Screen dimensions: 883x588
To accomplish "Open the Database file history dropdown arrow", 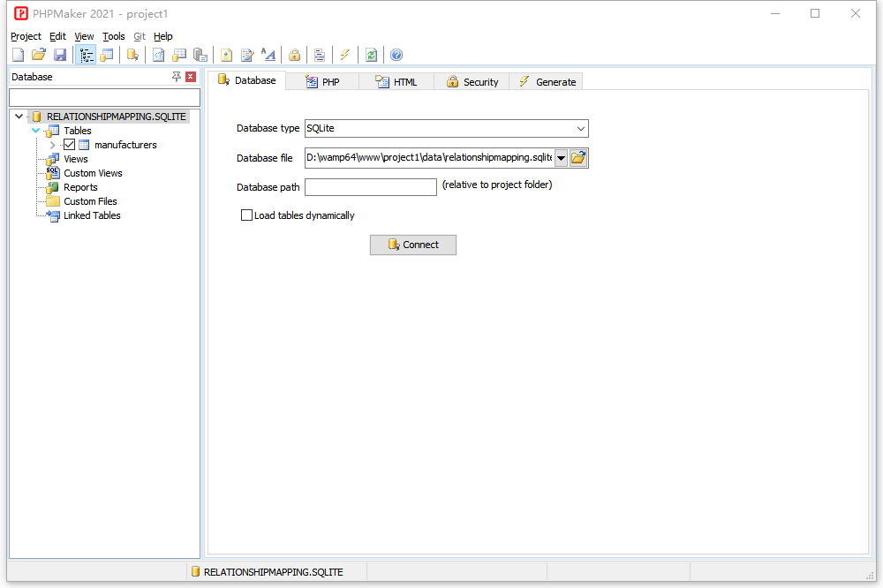I will pyautogui.click(x=561, y=158).
